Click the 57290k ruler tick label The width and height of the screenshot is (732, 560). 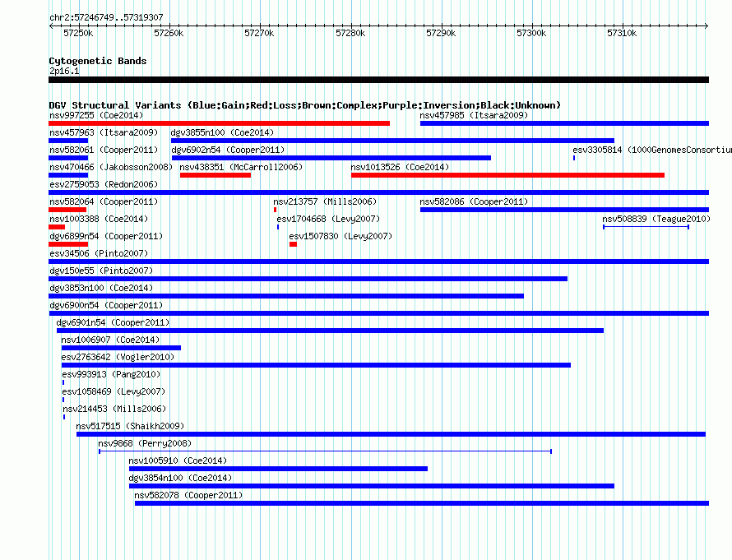[441, 33]
